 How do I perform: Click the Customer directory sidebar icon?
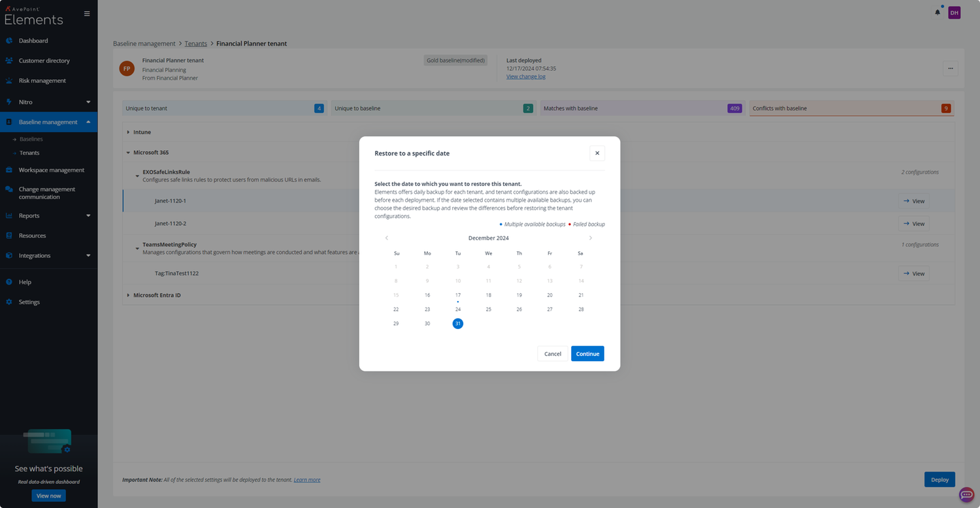click(9, 61)
